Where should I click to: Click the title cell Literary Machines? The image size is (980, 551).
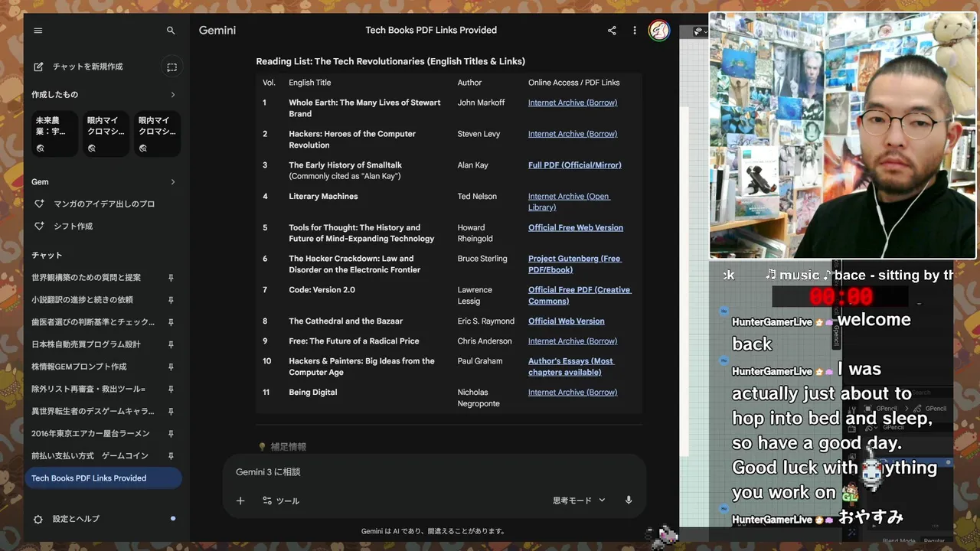[x=323, y=197]
